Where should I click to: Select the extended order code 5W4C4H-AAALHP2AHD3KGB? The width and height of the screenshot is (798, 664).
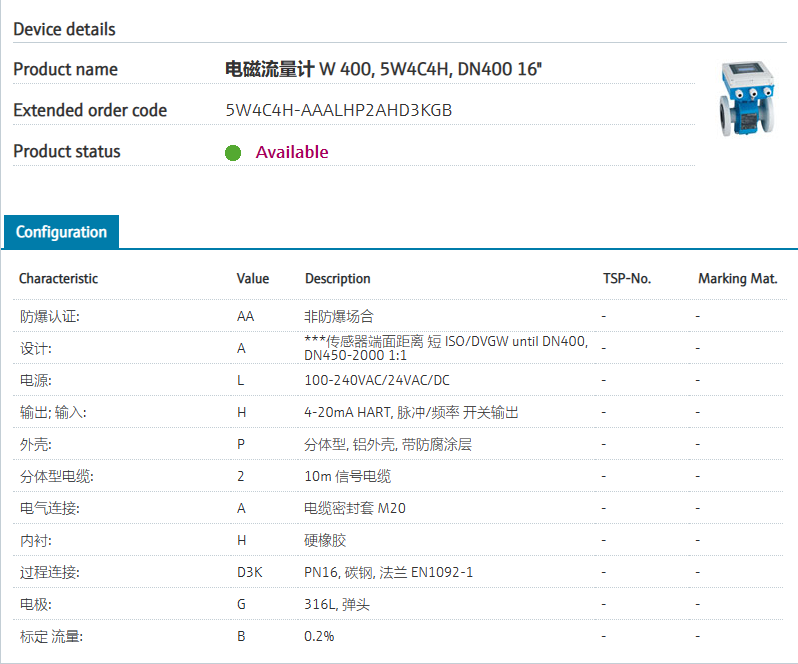click(x=339, y=111)
